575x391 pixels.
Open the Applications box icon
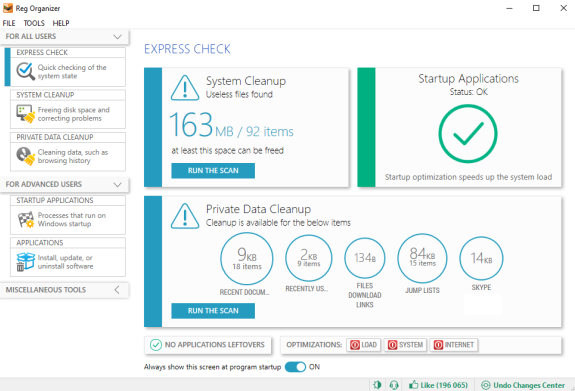pyautogui.click(x=25, y=262)
